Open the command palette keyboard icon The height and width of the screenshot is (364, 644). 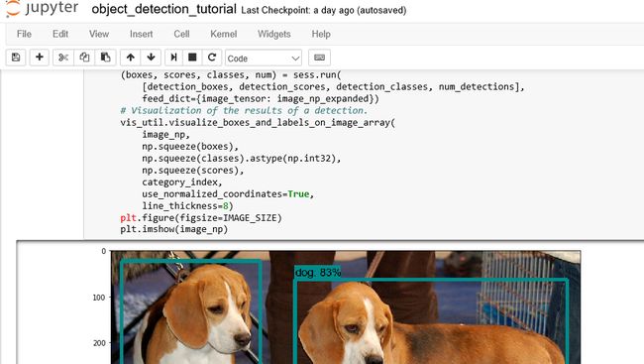point(320,58)
